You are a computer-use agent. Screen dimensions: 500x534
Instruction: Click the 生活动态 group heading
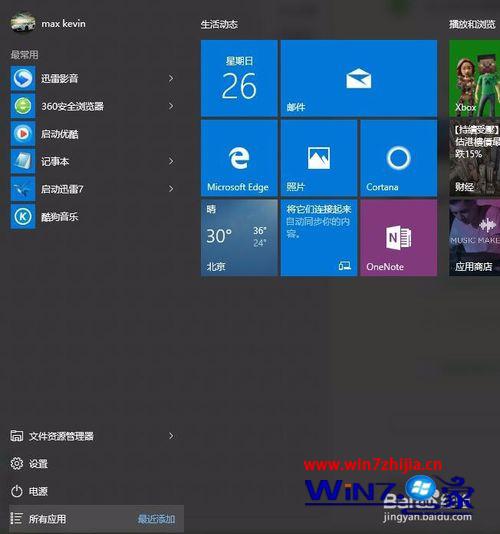[x=219, y=24]
